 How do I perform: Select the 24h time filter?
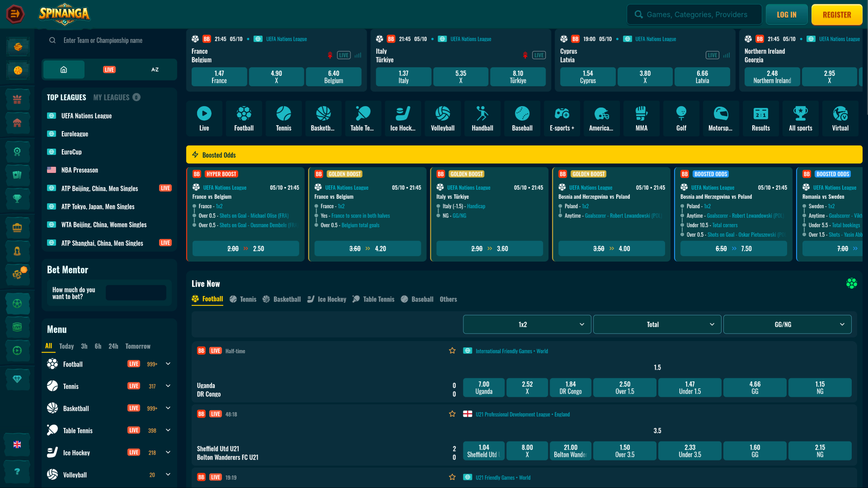pos(113,346)
